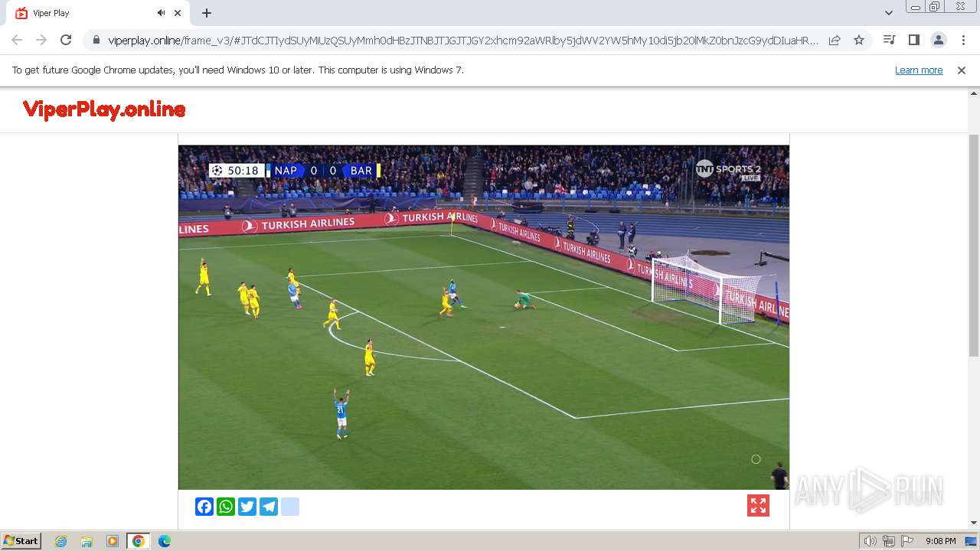980x551 pixels.
Task: Mute the Viper Play tab audio
Action: pos(161,13)
